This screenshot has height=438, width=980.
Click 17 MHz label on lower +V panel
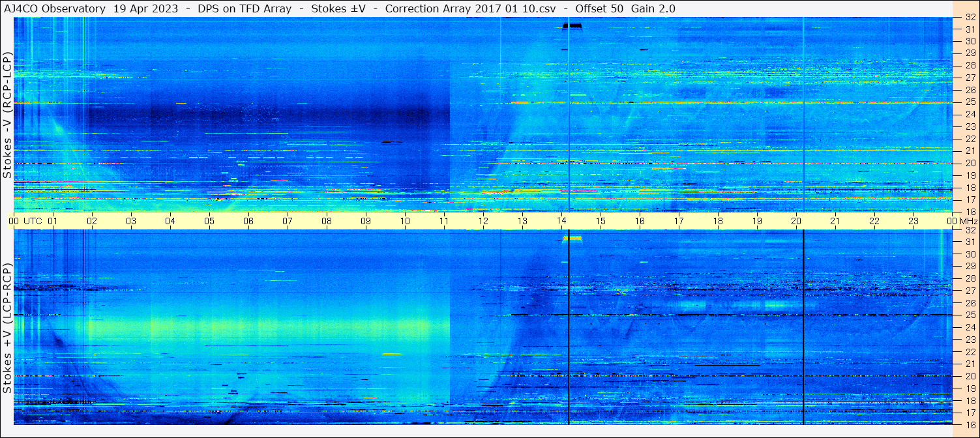970,413
